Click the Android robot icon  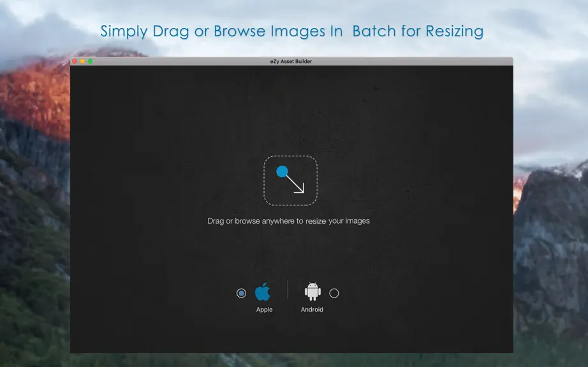click(x=312, y=291)
